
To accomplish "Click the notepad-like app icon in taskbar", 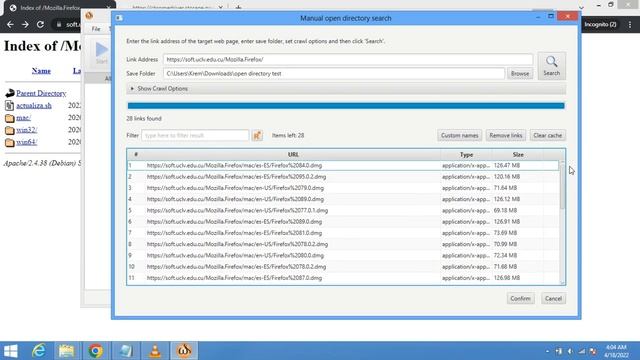I will (126, 351).
